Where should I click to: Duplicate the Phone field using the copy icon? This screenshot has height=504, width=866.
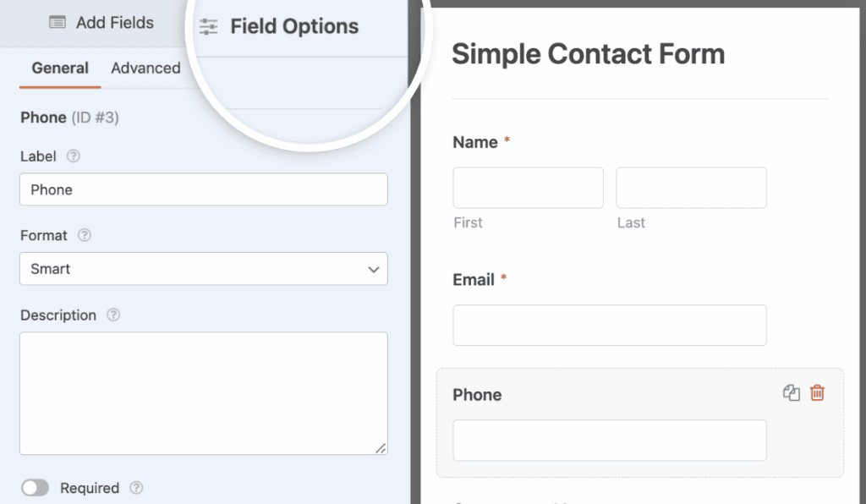point(792,392)
